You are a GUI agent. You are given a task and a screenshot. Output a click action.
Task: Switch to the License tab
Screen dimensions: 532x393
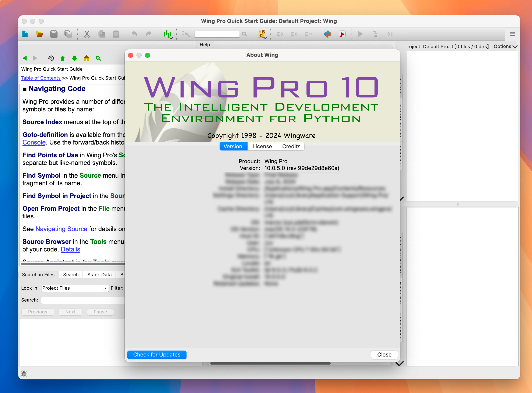[x=262, y=146]
